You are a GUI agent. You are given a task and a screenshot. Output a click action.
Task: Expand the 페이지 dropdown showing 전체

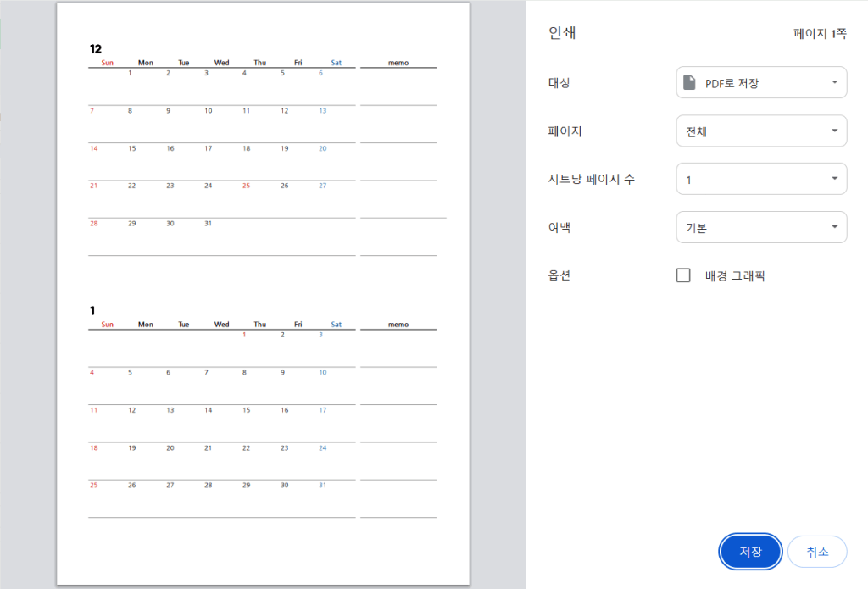(x=760, y=131)
